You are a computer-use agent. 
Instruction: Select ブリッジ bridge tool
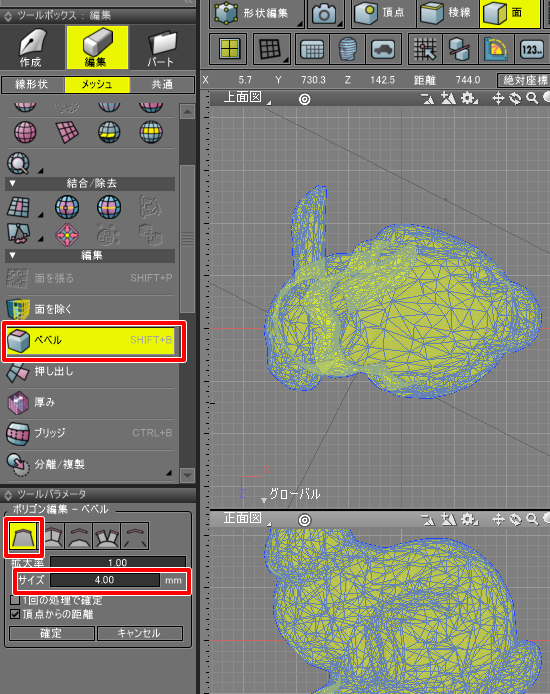pyautogui.click(x=90, y=433)
